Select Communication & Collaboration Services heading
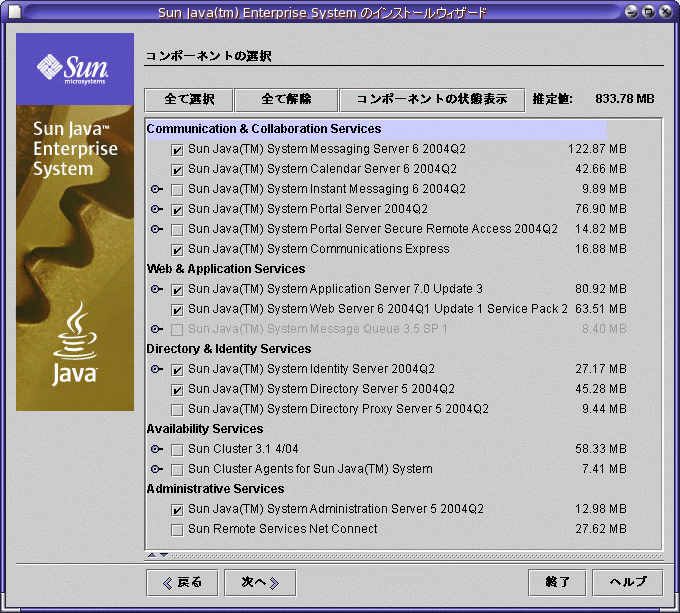Viewport: 680px width, 613px height. click(x=264, y=129)
